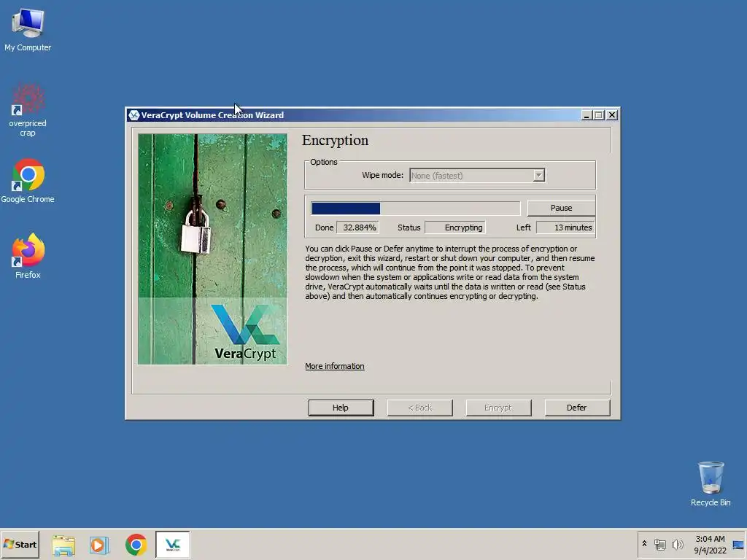Click the greyed-out Back button
Viewport: 747px width, 560px height.
419,408
